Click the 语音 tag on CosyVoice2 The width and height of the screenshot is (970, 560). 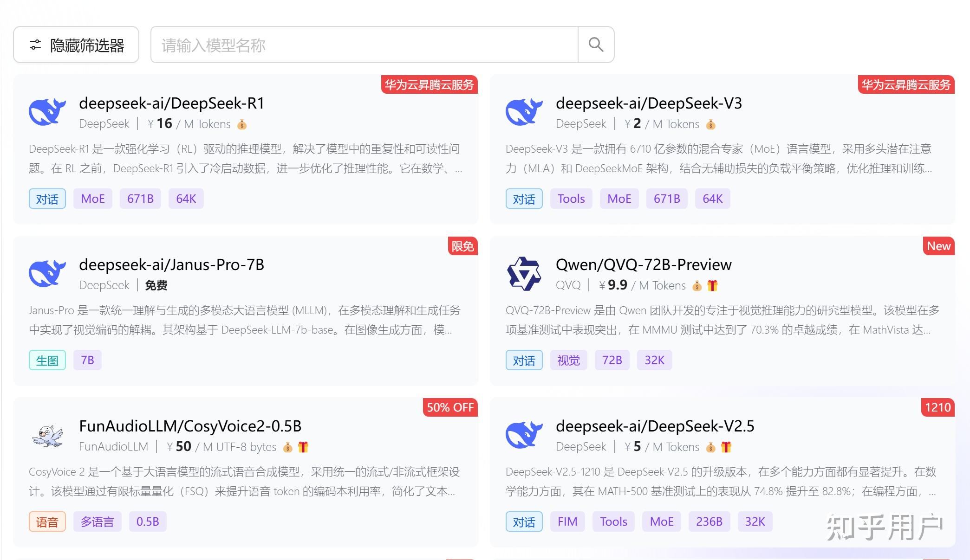click(47, 522)
